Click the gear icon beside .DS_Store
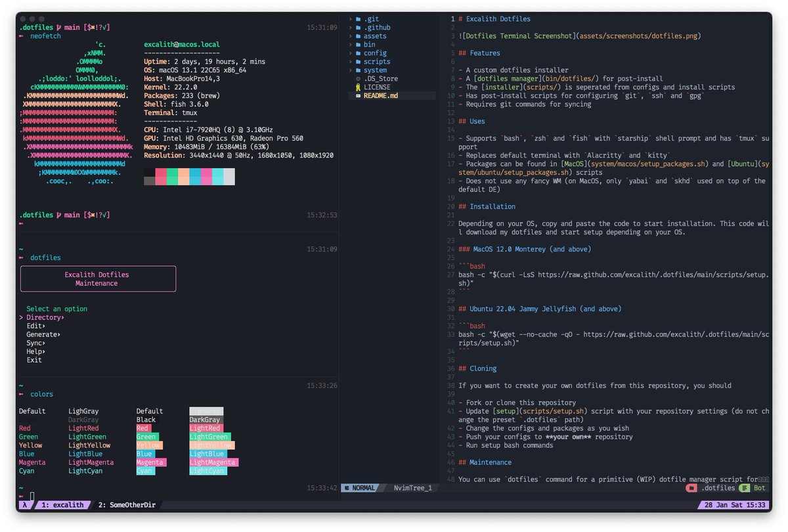 pos(358,79)
